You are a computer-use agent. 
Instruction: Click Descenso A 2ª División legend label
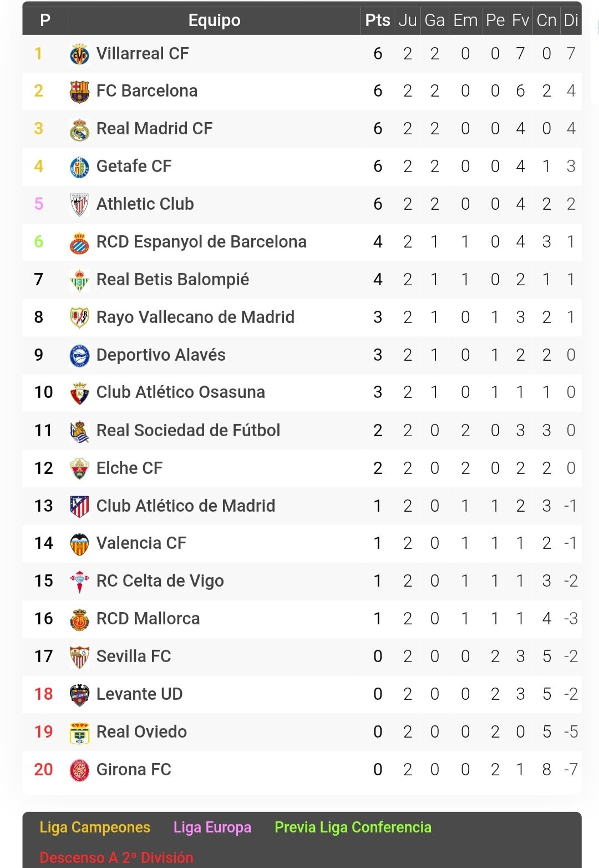[116, 857]
